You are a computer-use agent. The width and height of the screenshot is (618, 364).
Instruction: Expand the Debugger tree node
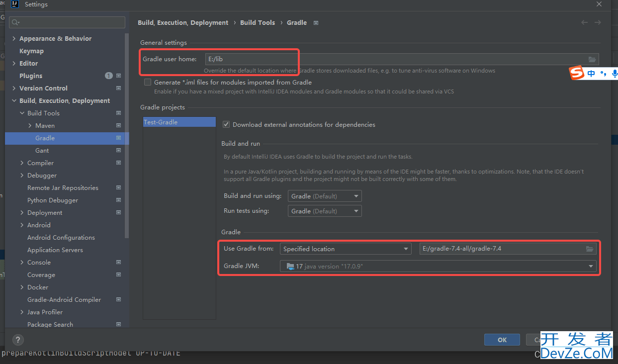coord(22,175)
